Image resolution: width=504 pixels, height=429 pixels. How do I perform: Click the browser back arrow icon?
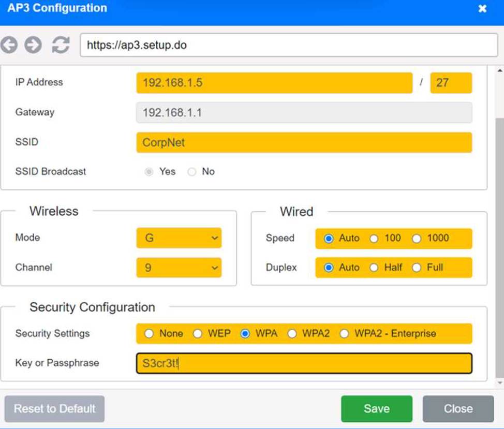(x=9, y=45)
